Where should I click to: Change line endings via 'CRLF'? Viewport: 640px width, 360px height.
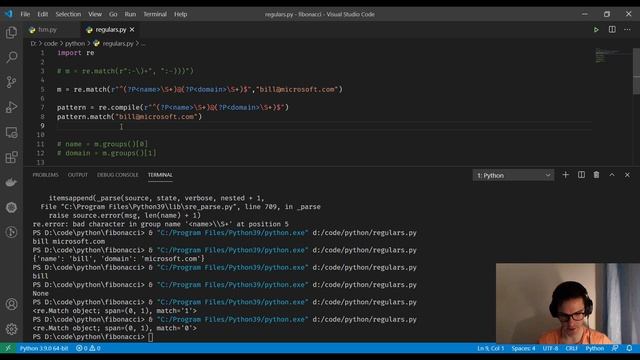571,348
